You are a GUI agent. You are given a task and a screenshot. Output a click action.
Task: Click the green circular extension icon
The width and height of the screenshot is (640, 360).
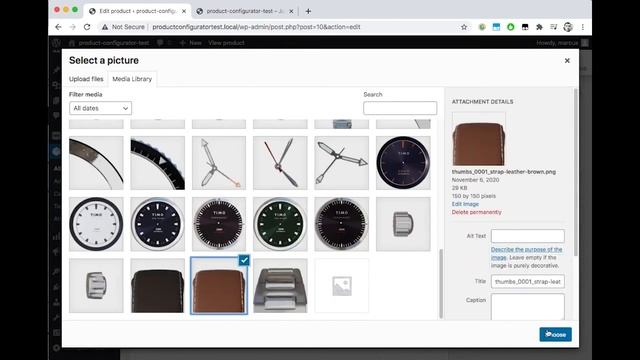point(511,27)
